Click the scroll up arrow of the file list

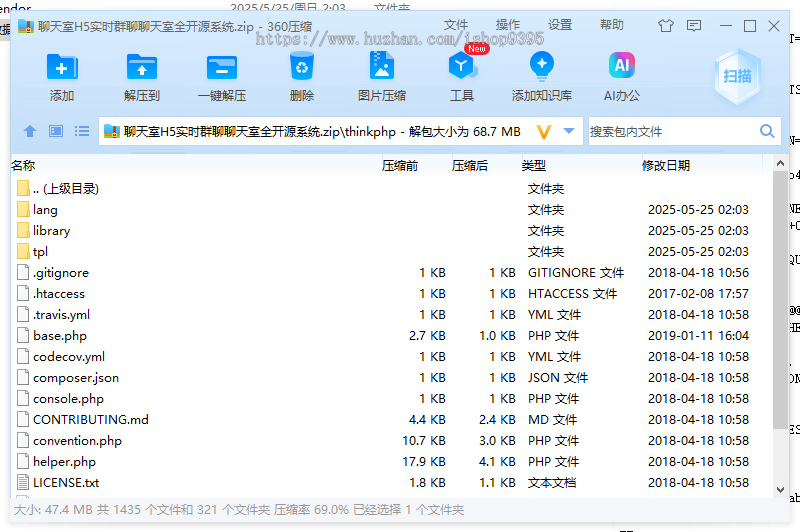point(780,163)
